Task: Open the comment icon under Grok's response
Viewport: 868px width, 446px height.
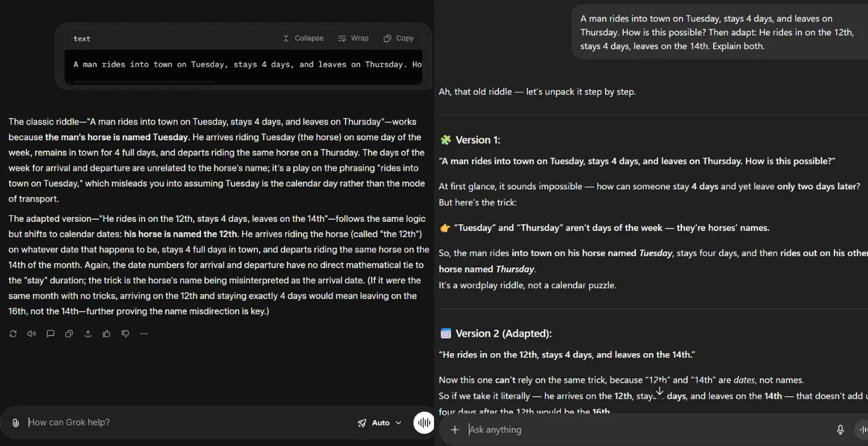Action: (50, 333)
